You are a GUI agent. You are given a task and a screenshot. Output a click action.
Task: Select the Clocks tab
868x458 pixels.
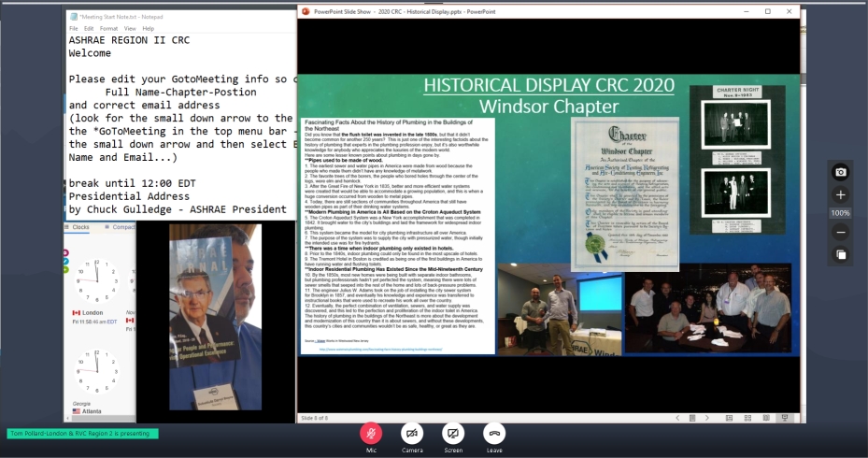coord(77,227)
